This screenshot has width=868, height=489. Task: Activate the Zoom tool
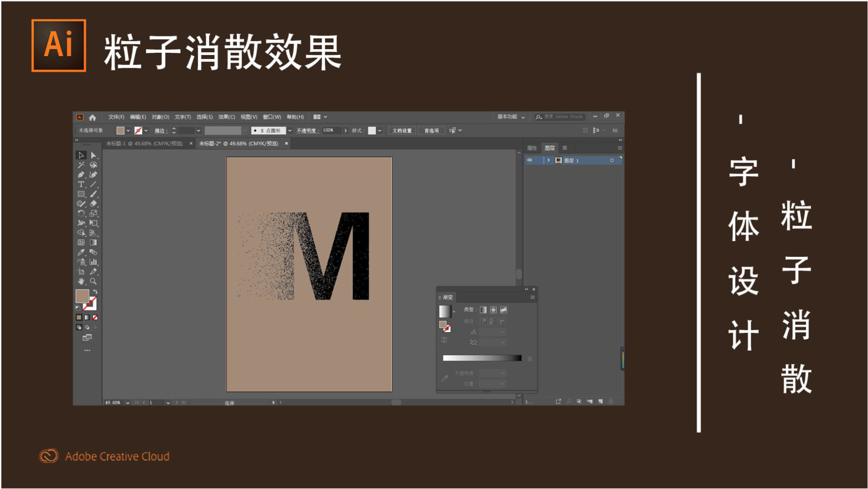click(x=94, y=281)
